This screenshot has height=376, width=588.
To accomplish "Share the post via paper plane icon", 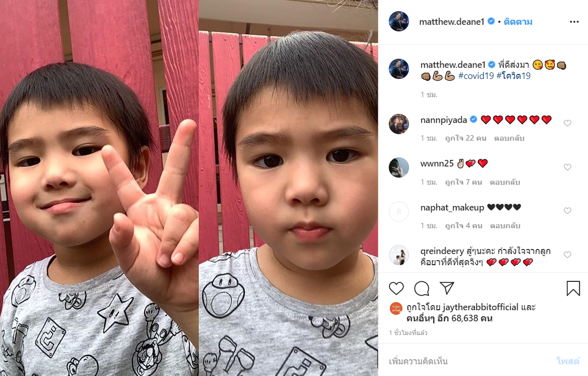I will coord(447,288).
